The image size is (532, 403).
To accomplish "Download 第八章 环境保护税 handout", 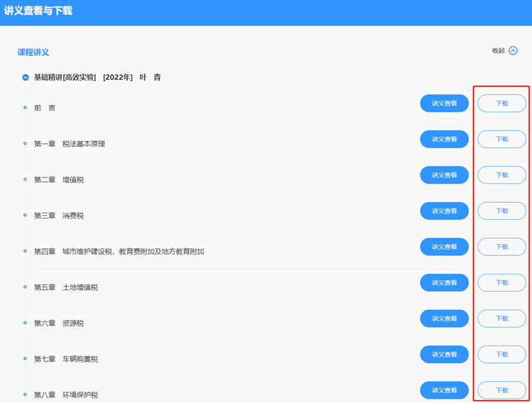I will (x=502, y=390).
